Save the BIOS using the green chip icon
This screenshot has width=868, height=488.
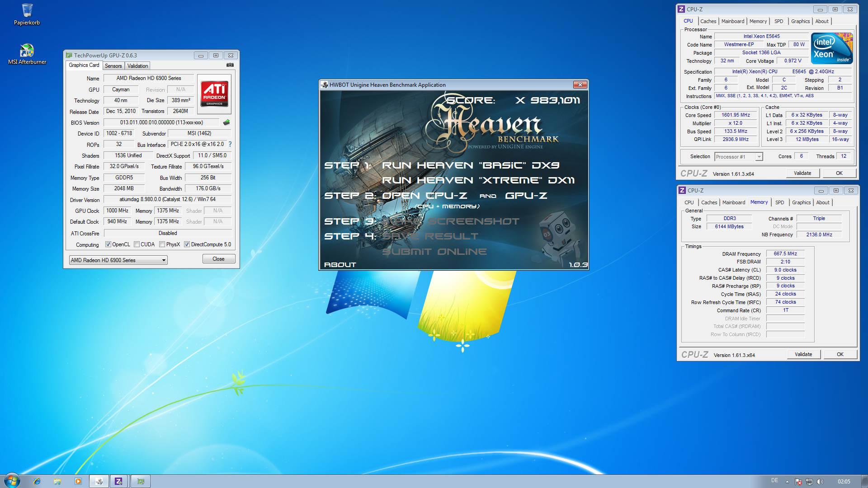tap(226, 122)
